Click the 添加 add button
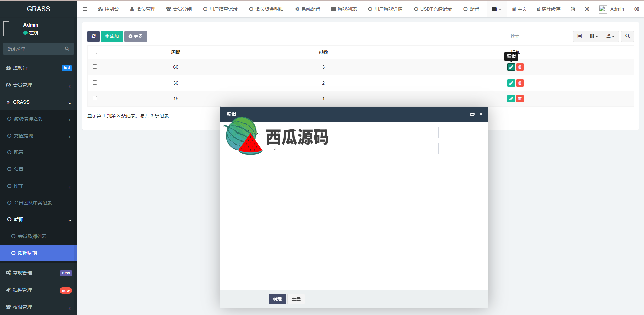 pos(112,36)
